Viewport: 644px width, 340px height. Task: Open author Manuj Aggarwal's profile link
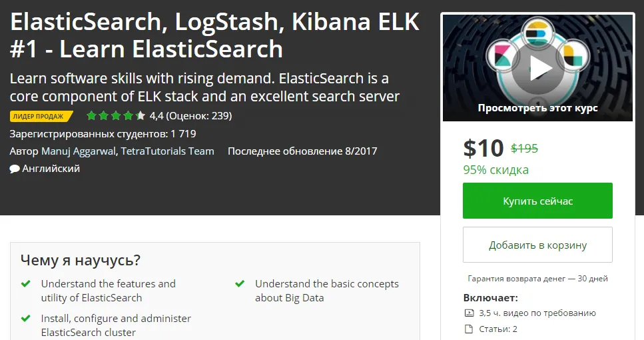(79, 151)
